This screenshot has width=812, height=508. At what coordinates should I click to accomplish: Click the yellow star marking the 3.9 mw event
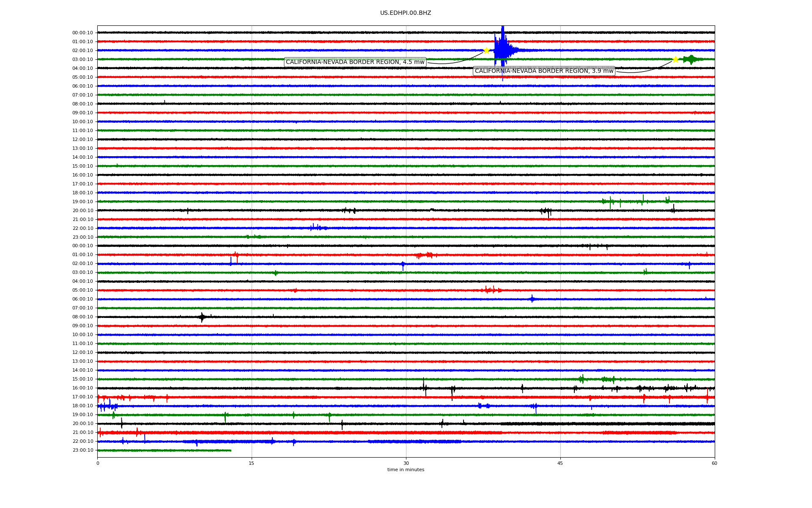675,59
